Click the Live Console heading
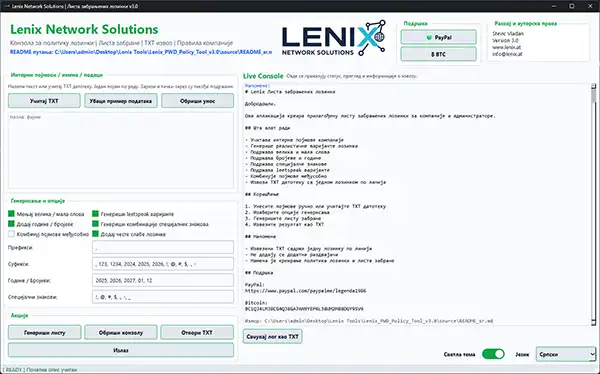The image size is (600, 374). coord(263,76)
